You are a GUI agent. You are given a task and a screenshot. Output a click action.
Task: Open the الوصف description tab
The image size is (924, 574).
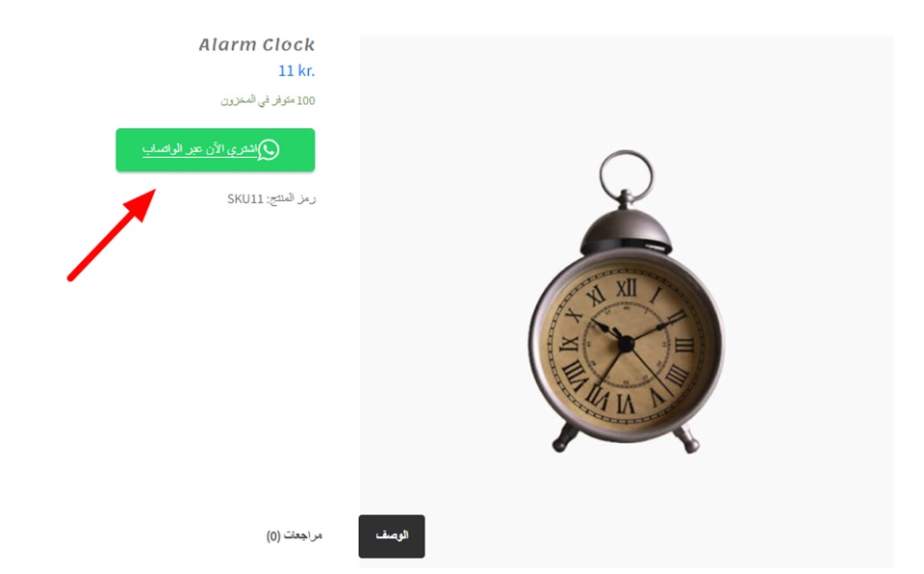coord(392,535)
